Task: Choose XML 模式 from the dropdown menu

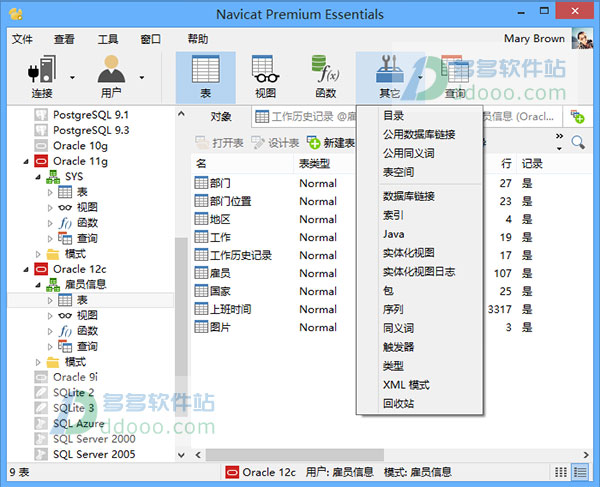Action: (406, 385)
